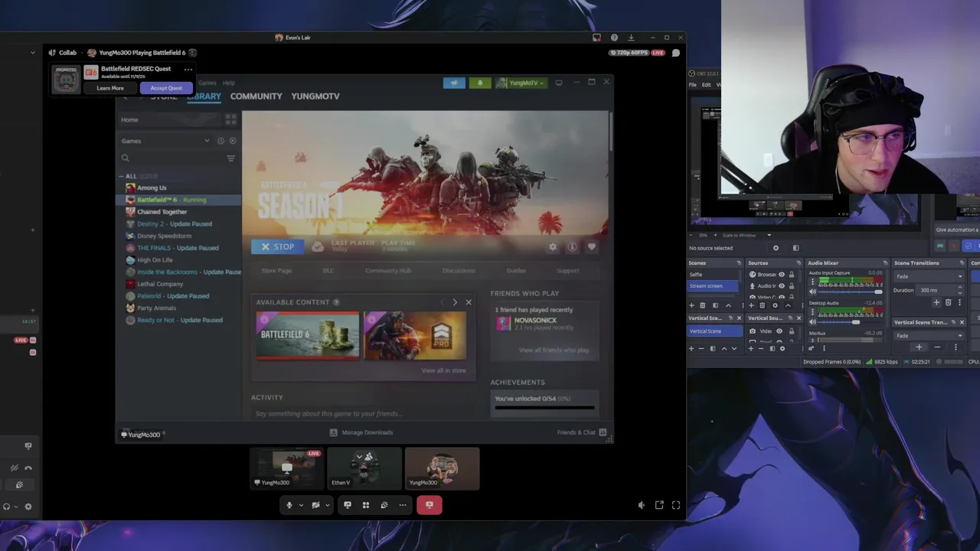Image resolution: width=980 pixels, height=551 pixels.
Task: Open the Discord help question-mark icon
Action: [x=614, y=37]
